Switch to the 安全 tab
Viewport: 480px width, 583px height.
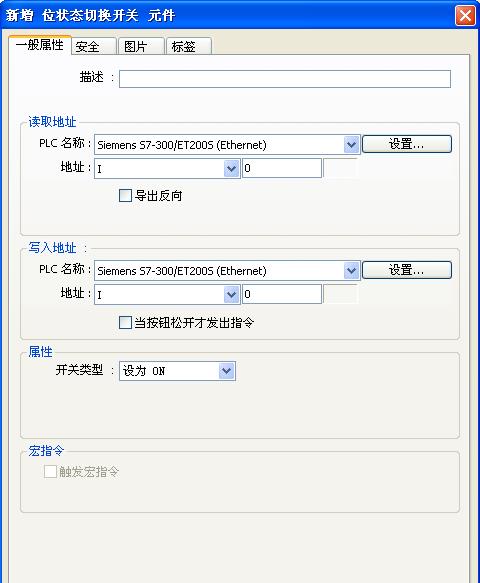tap(94, 46)
